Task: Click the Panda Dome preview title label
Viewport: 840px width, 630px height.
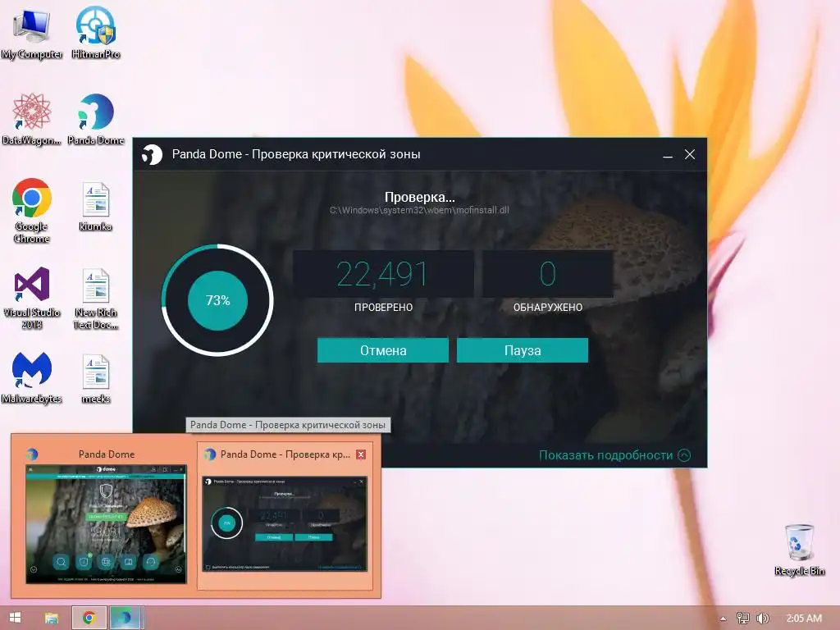Action: 107,454
